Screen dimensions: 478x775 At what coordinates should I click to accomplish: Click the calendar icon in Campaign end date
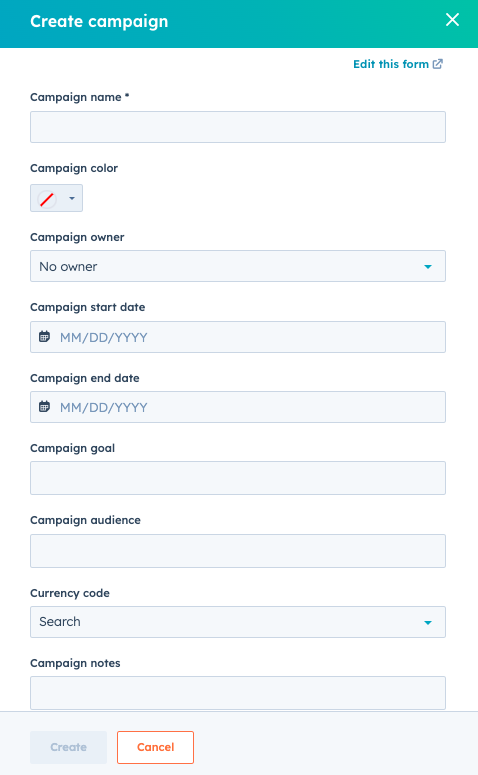coord(44,407)
